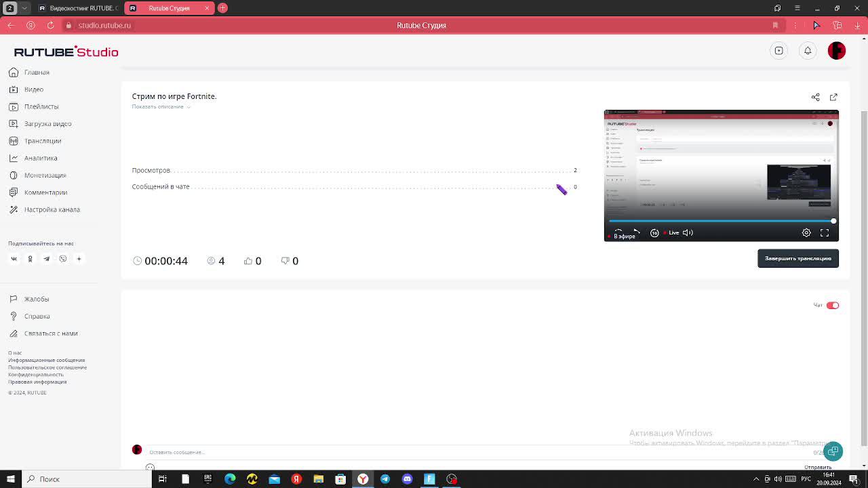868x488 pixels.
Task: Open browser downloads icon
Action: (858, 25)
